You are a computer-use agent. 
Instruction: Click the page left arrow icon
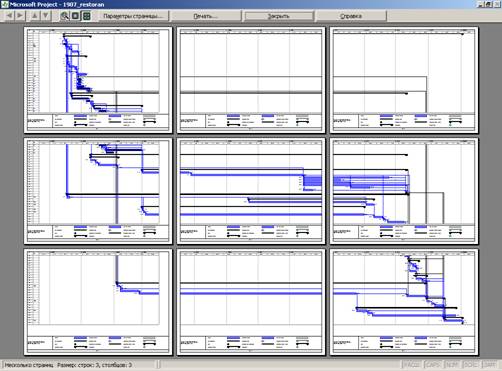coord(10,16)
